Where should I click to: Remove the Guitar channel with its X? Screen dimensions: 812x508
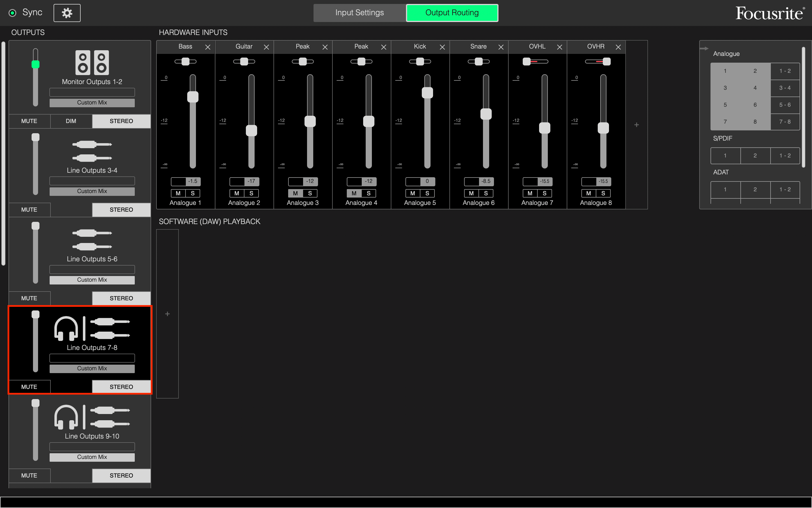[x=266, y=47]
